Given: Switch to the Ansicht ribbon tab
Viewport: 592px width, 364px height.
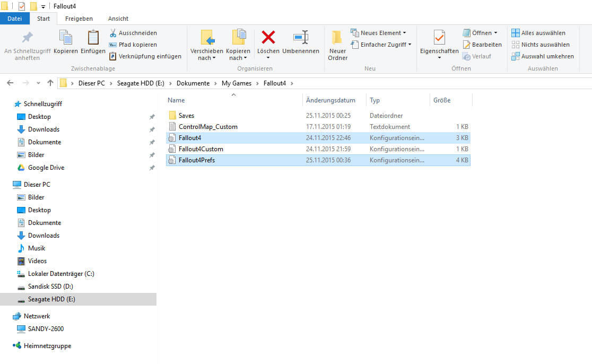Looking at the screenshot, I should click(x=118, y=19).
